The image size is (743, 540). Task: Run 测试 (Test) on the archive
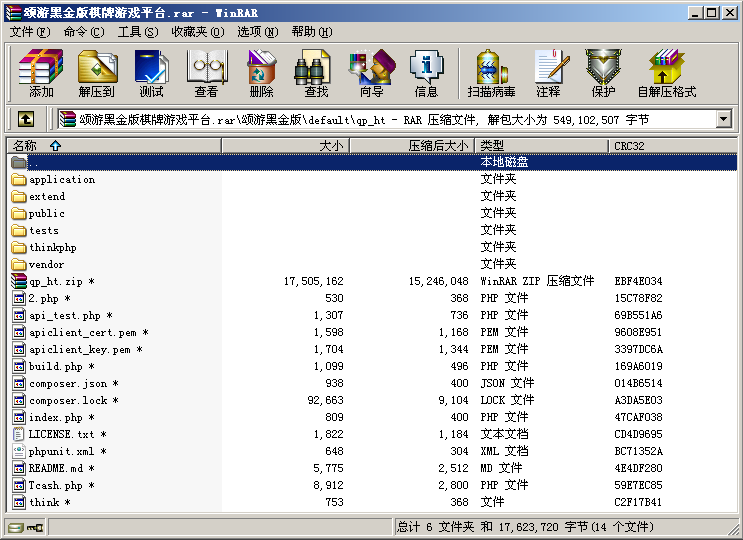151,74
